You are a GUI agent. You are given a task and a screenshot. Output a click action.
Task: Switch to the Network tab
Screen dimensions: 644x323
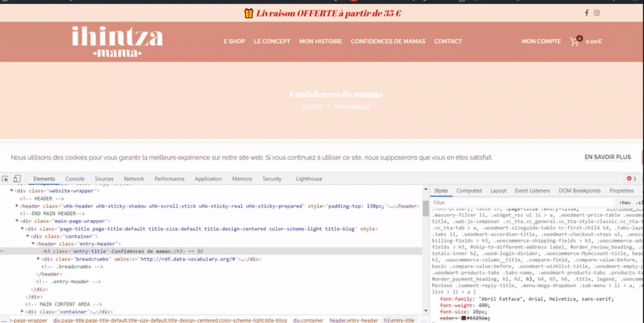coord(134,179)
